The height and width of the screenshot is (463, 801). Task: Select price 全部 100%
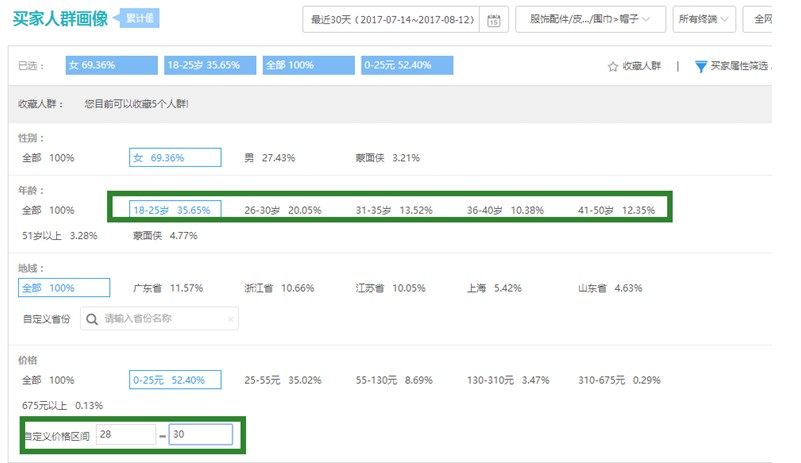point(48,380)
